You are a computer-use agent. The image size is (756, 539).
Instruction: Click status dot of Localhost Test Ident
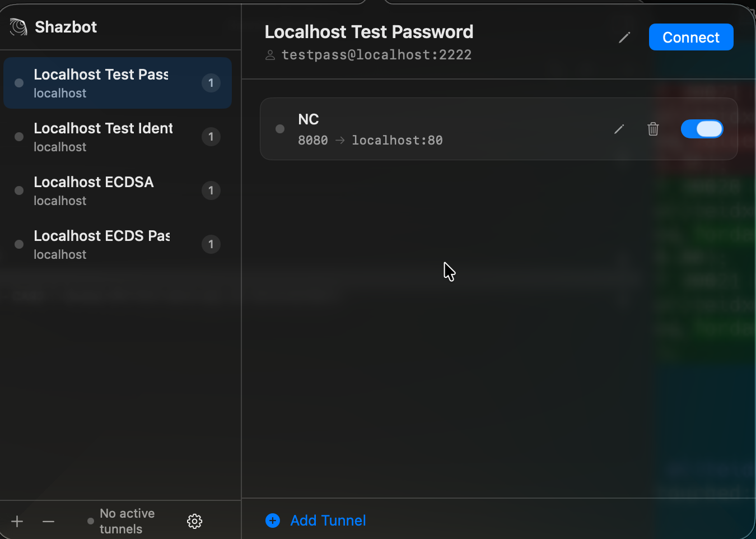[x=19, y=137]
